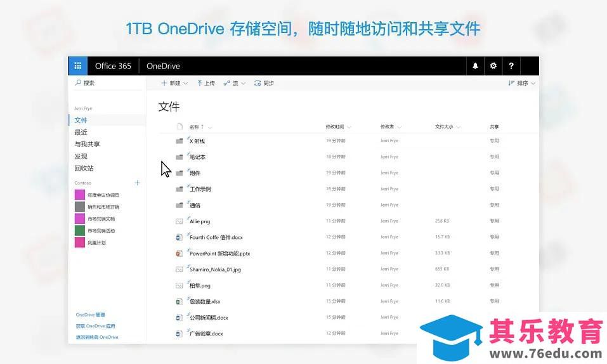Select 回收站 in the left navigation

tap(84, 168)
